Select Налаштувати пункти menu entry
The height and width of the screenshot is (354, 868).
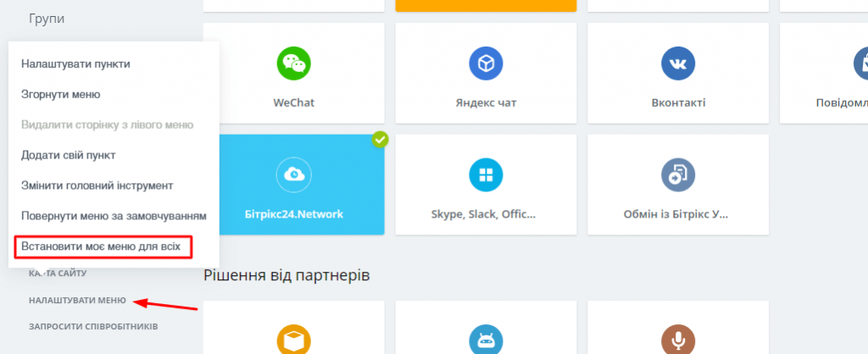point(75,64)
